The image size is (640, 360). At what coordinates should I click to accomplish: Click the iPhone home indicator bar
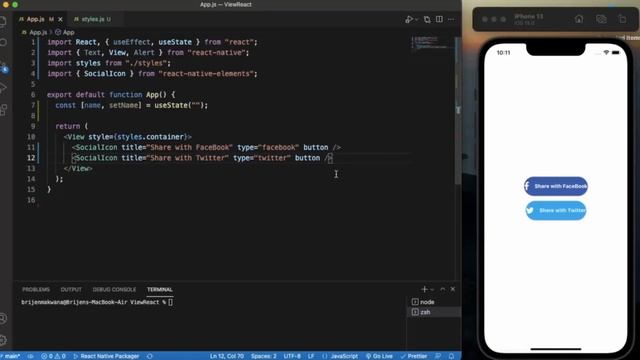[556, 349]
